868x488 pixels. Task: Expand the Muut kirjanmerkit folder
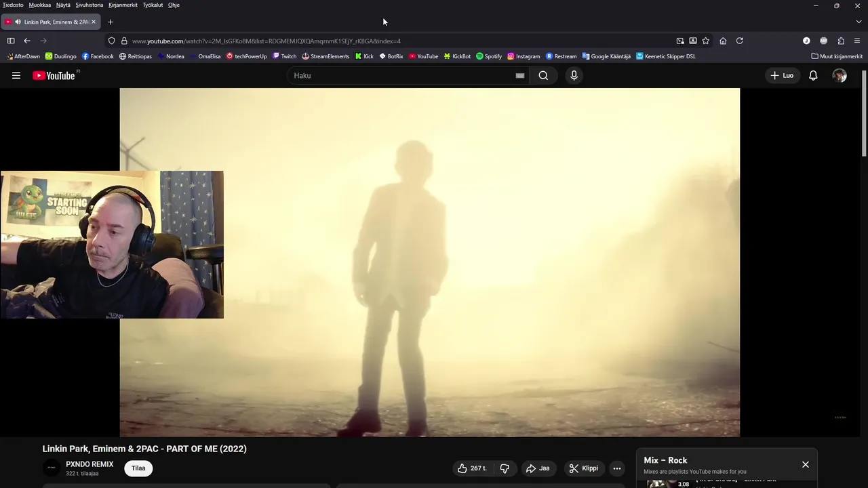pyautogui.click(x=837, y=56)
